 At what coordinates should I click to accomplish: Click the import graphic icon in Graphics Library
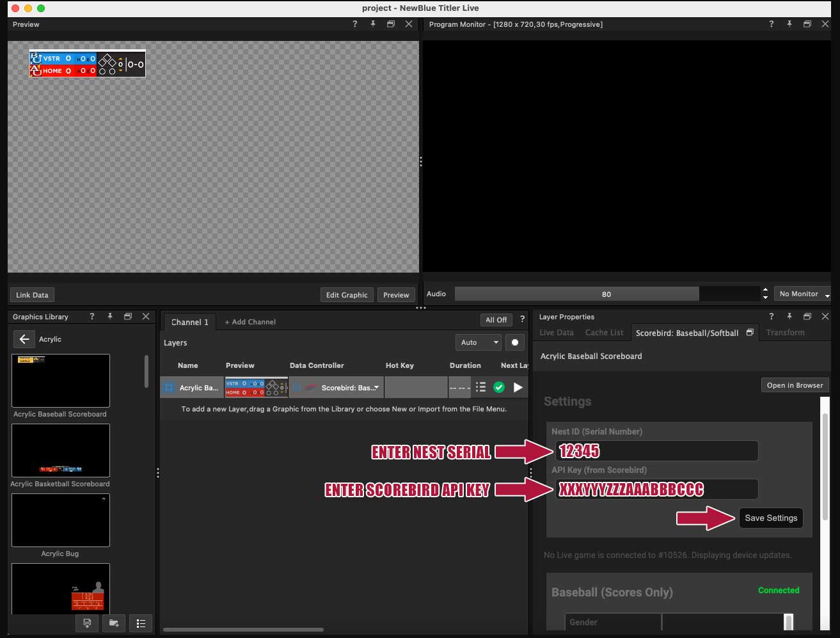[87, 623]
